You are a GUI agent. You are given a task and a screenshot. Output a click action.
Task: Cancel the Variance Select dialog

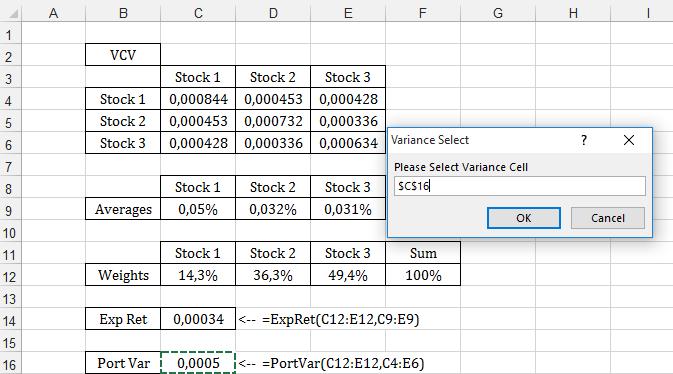click(607, 218)
